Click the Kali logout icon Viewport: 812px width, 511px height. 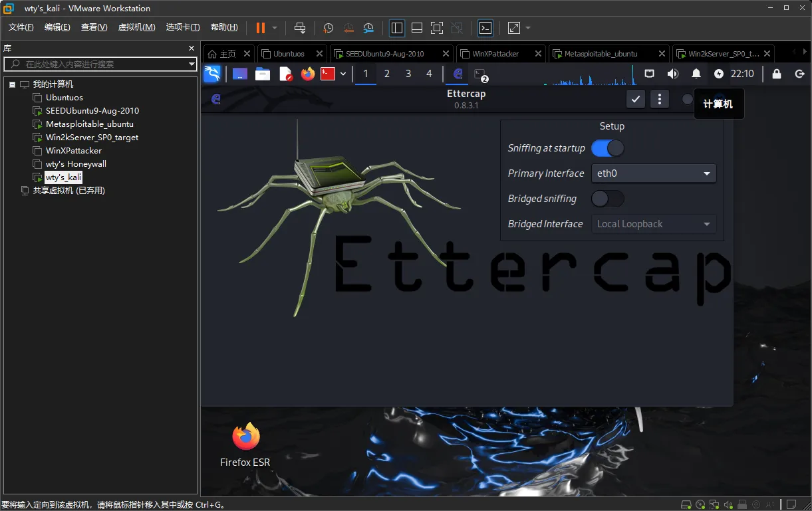pos(800,74)
